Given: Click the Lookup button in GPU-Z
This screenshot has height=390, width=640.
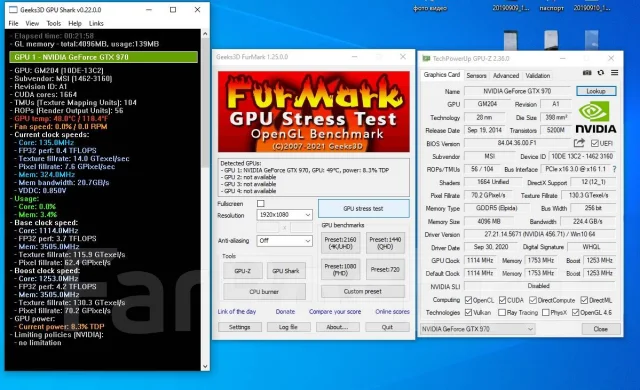Looking at the screenshot, I should click(596, 91).
